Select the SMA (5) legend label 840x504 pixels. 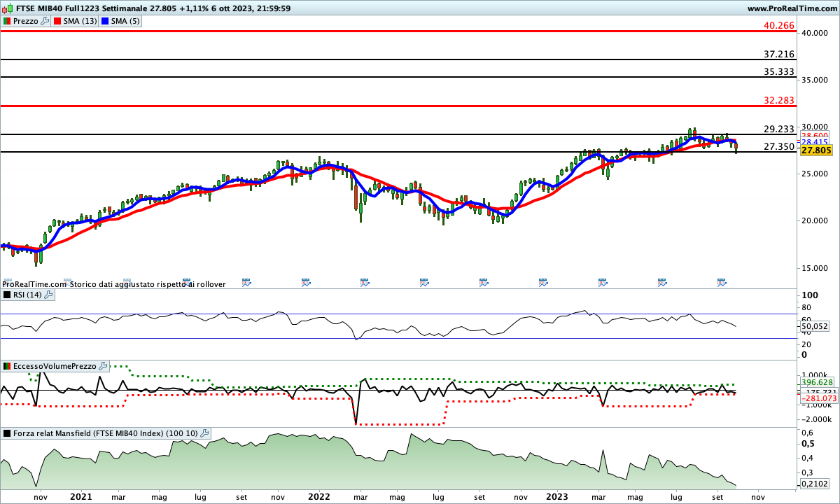tap(127, 21)
